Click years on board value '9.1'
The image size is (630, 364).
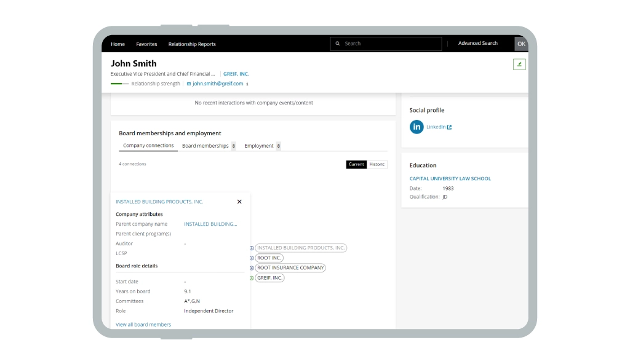[188, 291]
